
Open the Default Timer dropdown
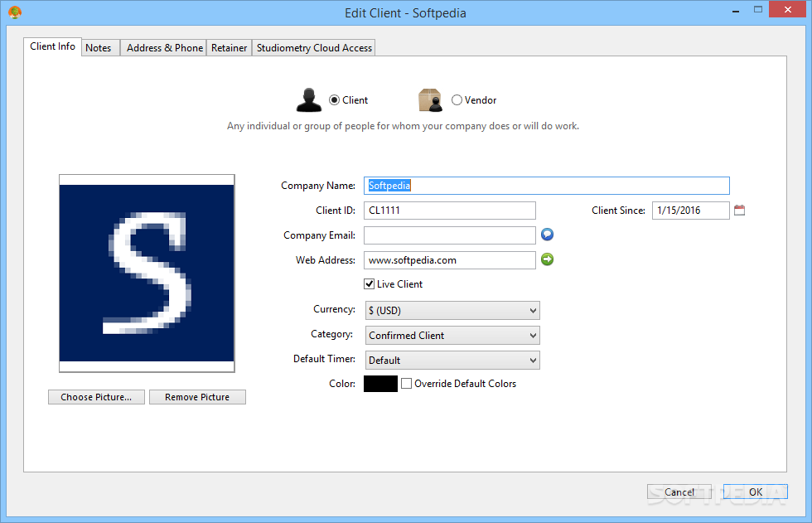452,361
